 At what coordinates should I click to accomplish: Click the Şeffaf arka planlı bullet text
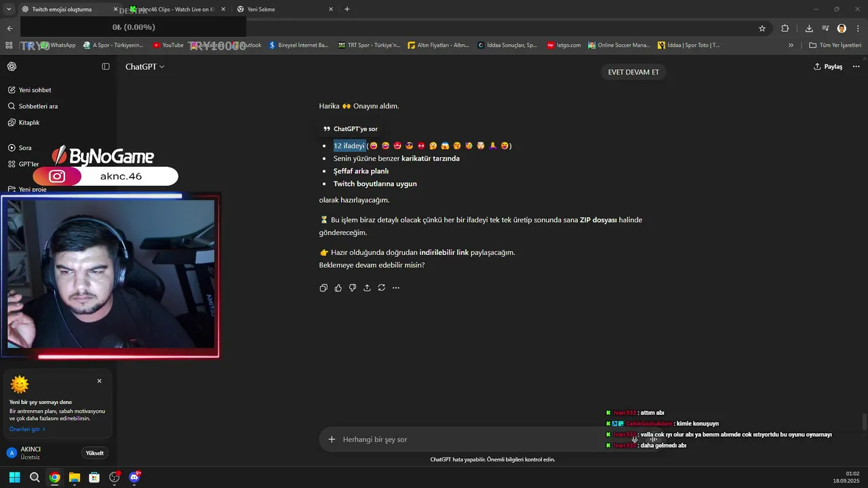pyautogui.click(x=361, y=171)
